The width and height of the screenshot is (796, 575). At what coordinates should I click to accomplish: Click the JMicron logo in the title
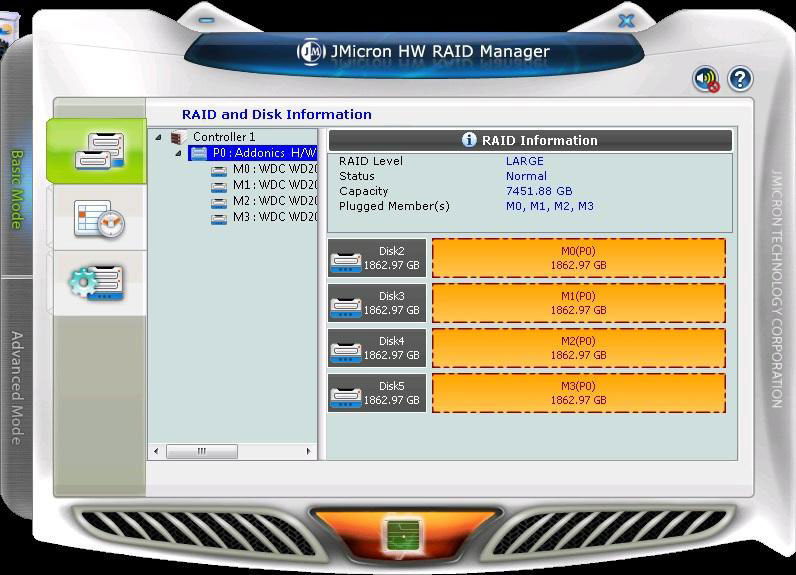[x=311, y=51]
